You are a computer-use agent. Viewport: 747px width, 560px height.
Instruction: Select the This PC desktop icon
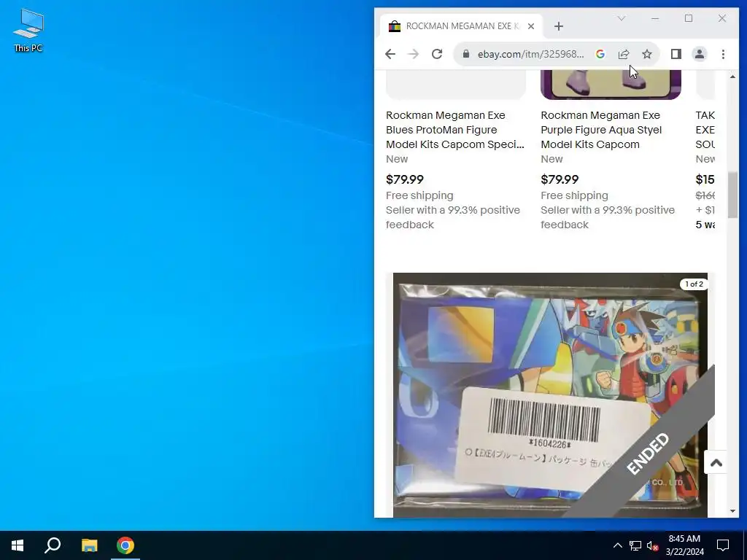[28, 30]
